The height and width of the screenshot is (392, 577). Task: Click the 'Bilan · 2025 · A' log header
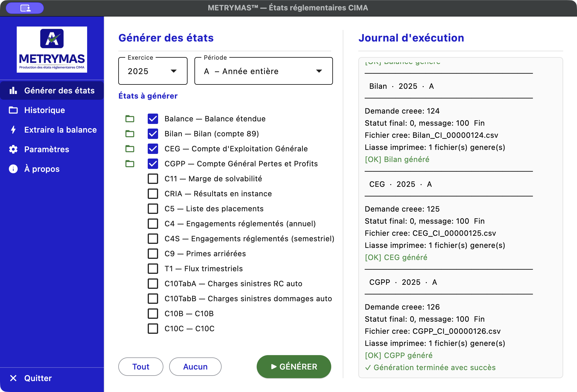click(x=402, y=86)
